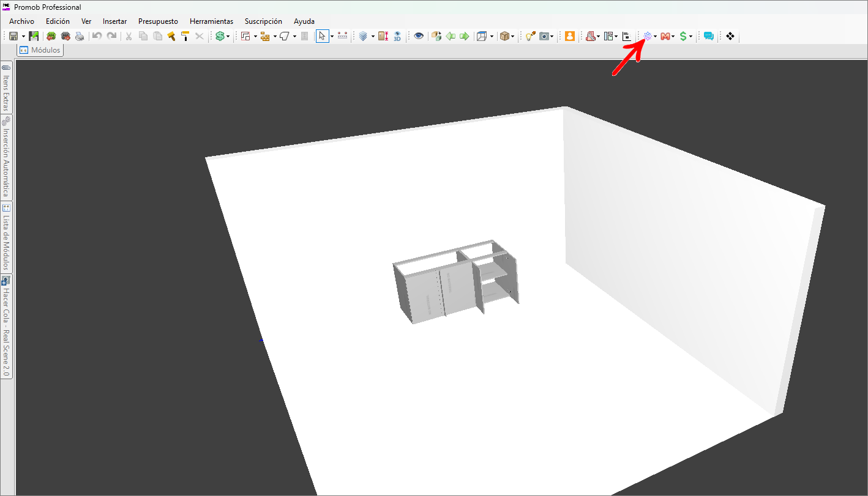Open the Herramientas menu

(211, 21)
